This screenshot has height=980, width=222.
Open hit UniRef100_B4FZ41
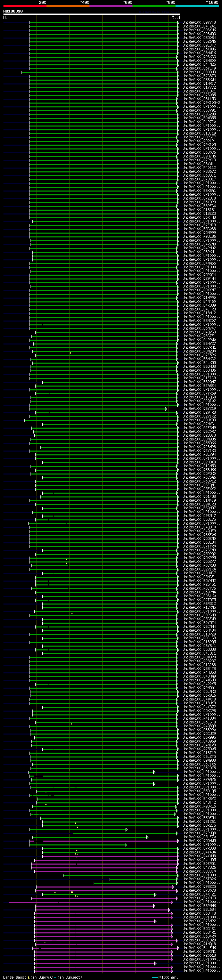tap(199, 26)
